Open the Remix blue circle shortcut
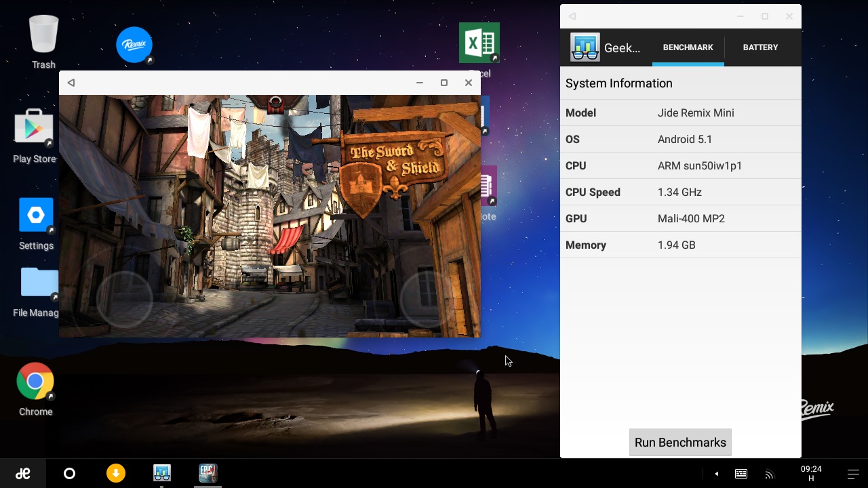Viewport: 868px width, 488px height. [134, 45]
